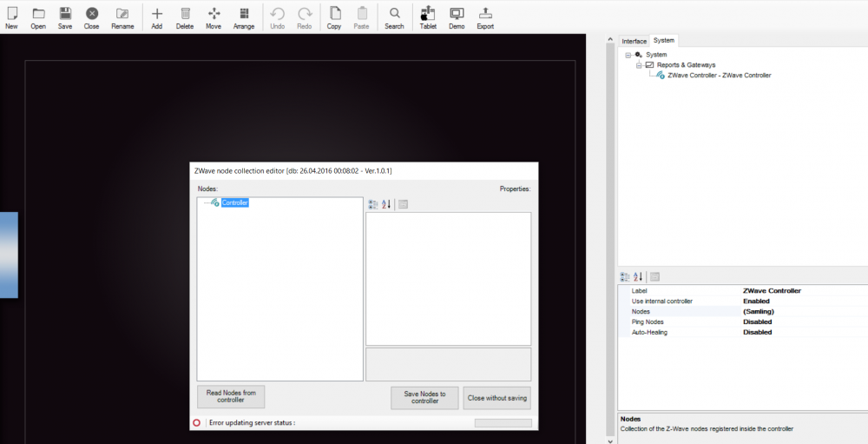
Task: Switch to the Interface tab
Action: pos(634,41)
